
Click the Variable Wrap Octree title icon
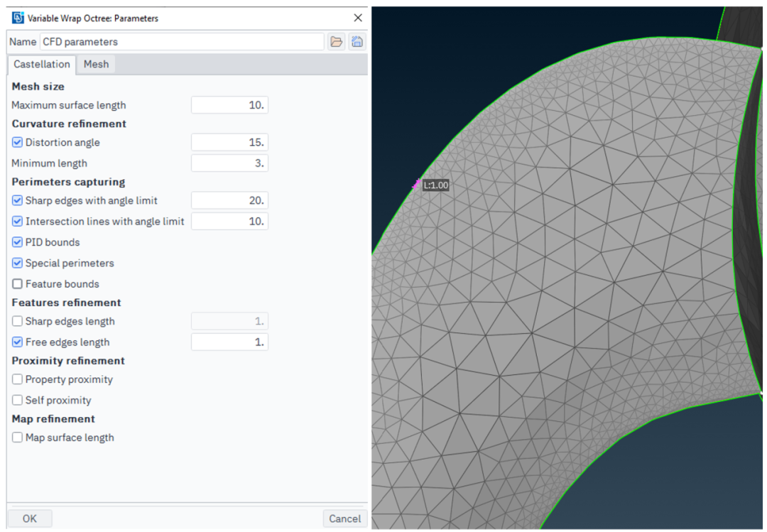(x=18, y=18)
